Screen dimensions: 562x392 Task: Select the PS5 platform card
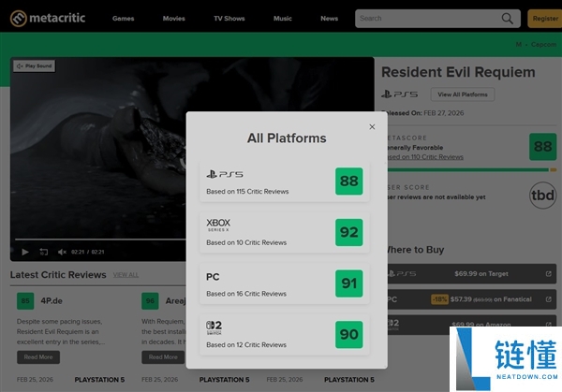(x=285, y=181)
